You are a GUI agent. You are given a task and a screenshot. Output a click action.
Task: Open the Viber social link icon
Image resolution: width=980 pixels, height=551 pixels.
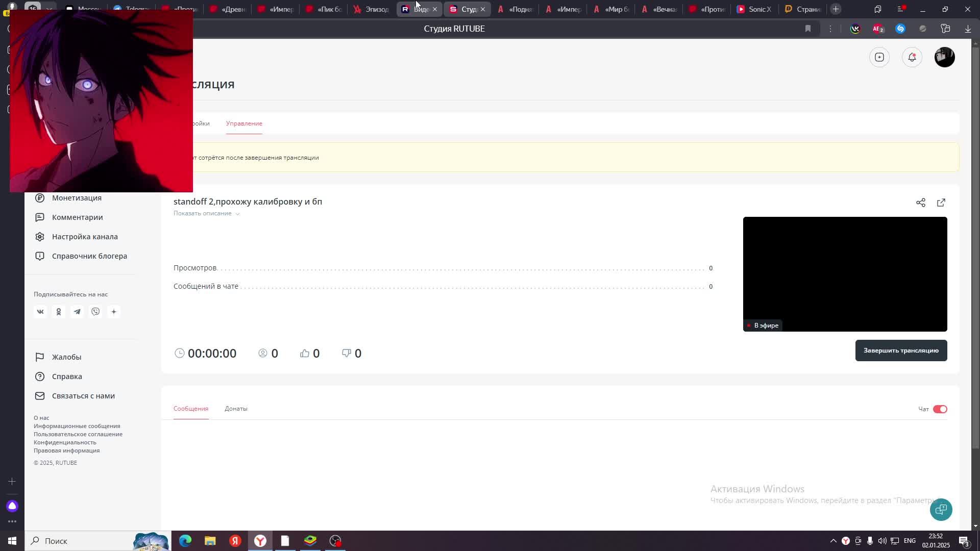tap(95, 312)
